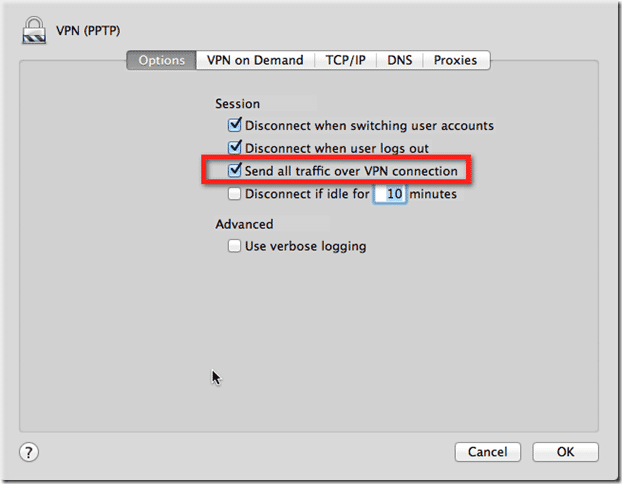Click the Advanced section heading

244,224
